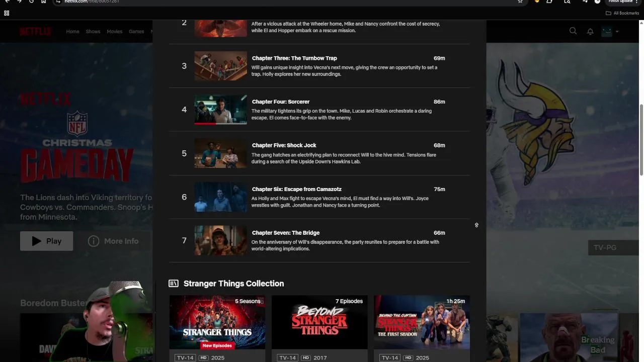Open Stranger Things The First Shadow card
The width and height of the screenshot is (644, 362).
[x=422, y=328]
